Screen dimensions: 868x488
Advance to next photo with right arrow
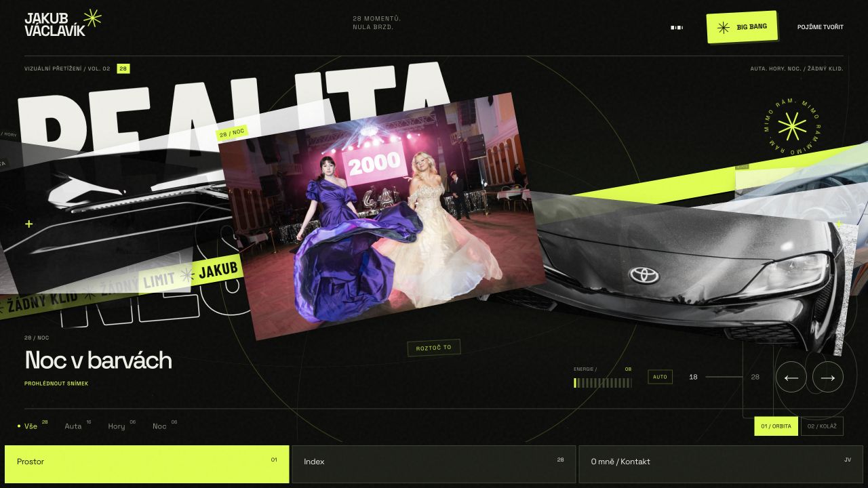(x=828, y=378)
